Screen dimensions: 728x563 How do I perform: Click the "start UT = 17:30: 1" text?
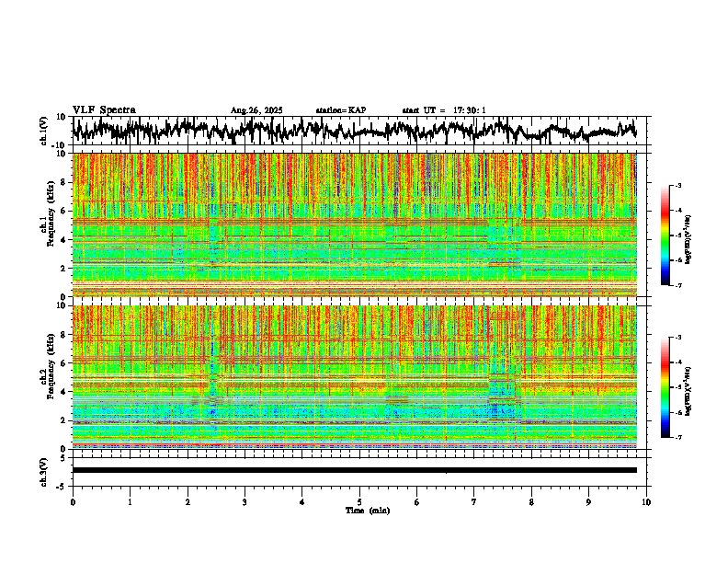click(x=444, y=110)
